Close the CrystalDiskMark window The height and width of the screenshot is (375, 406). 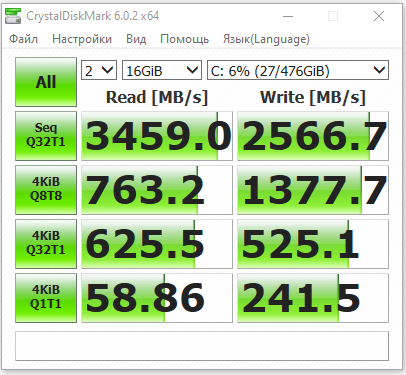tap(379, 16)
